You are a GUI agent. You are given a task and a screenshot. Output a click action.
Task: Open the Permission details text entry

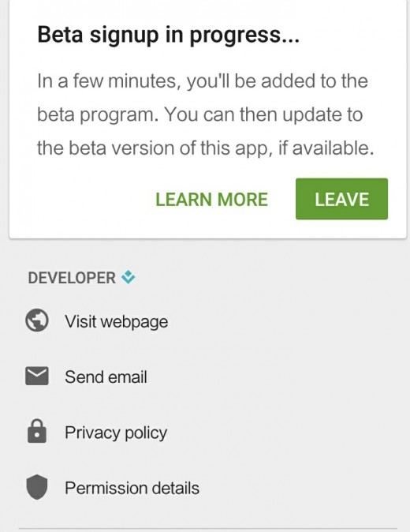[x=132, y=489]
